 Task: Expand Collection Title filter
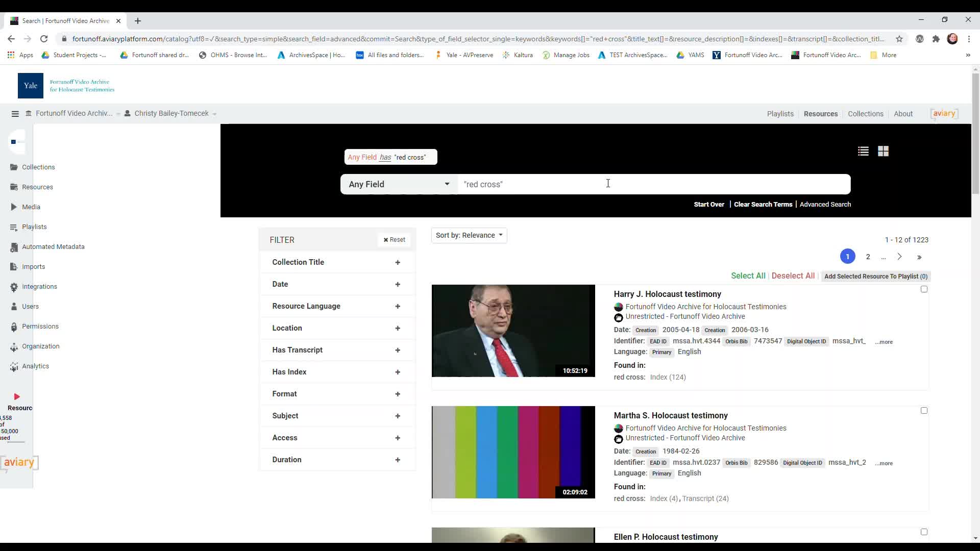[x=337, y=262]
